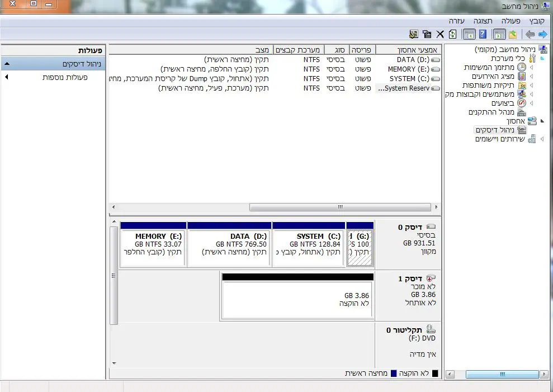The image size is (553, 392).
Task: Open the תצוגה (View) menu
Action: [483, 21]
